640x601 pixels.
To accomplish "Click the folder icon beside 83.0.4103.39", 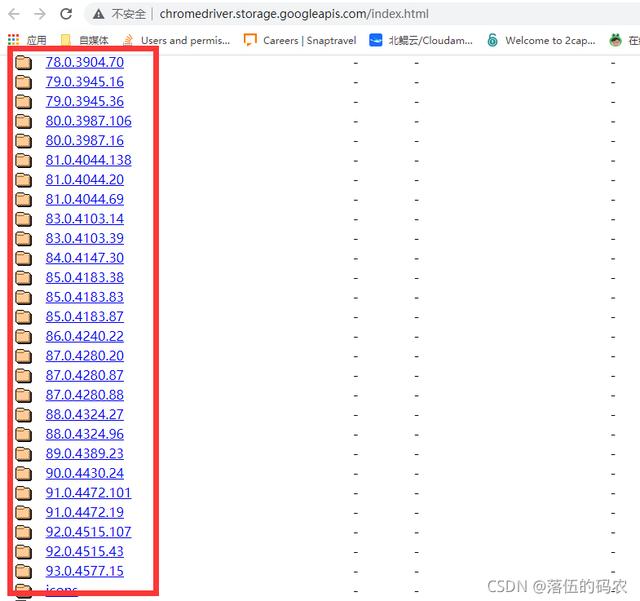I will point(24,239).
